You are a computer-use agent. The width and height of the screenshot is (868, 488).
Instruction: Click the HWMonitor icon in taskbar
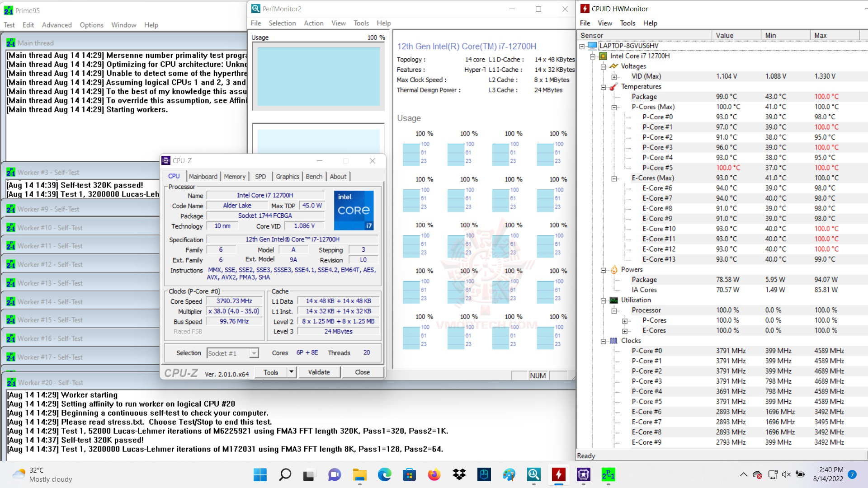pyautogui.click(x=559, y=474)
